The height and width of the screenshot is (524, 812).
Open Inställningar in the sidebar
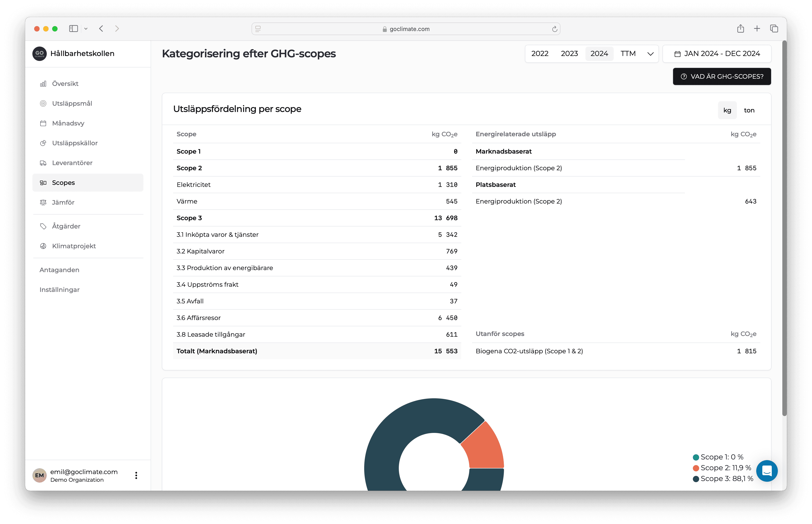[60, 290]
